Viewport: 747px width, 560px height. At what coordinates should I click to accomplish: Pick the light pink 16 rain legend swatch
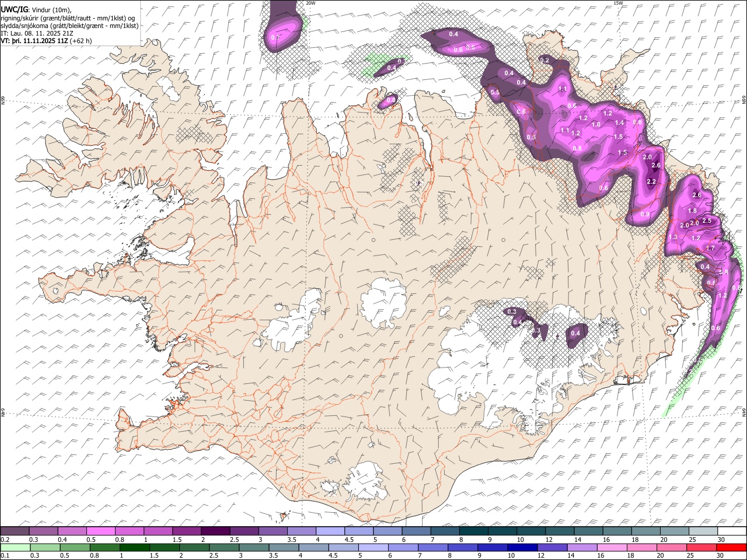point(612,547)
